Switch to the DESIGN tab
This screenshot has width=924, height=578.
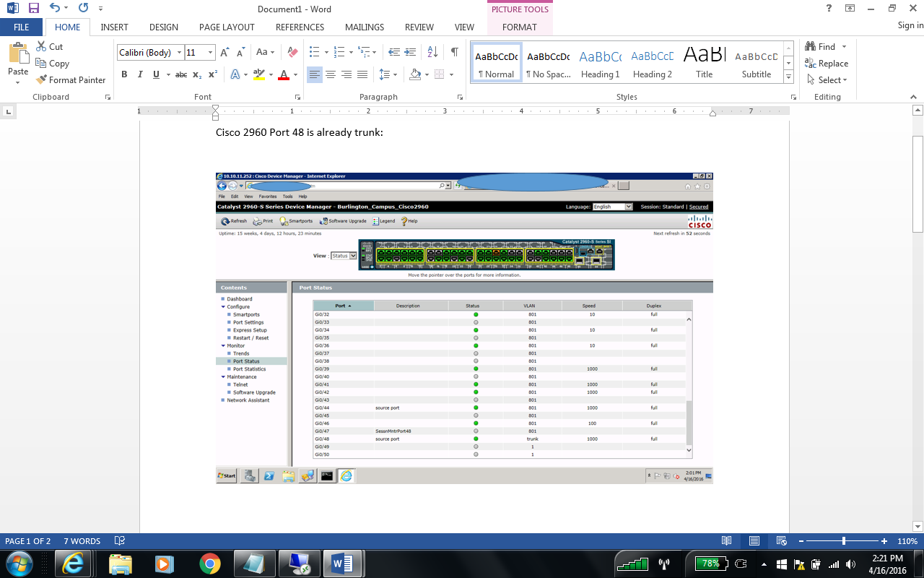click(x=164, y=27)
